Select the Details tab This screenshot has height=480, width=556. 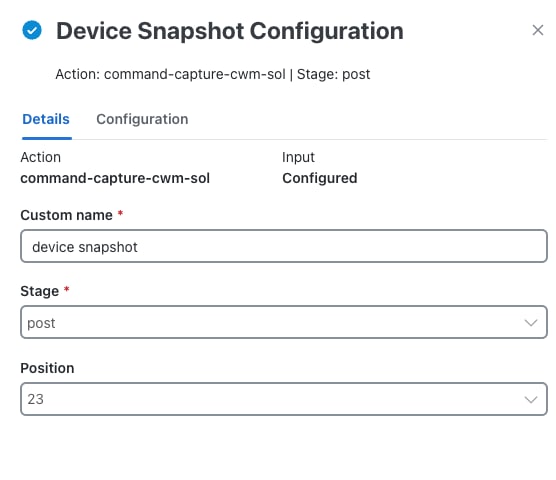point(46,119)
